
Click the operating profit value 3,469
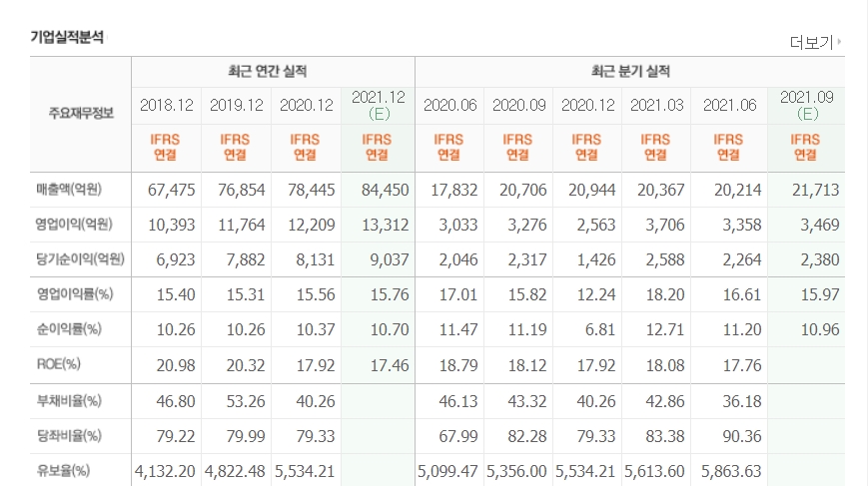tap(820, 225)
